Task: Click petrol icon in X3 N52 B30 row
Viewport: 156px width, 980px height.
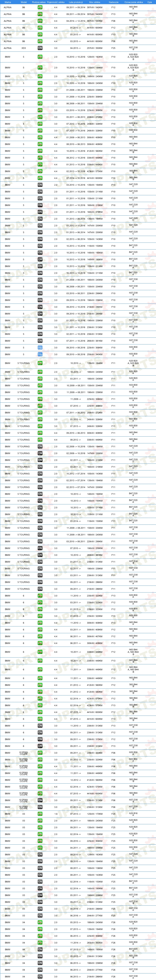Action: [x=40, y=848]
